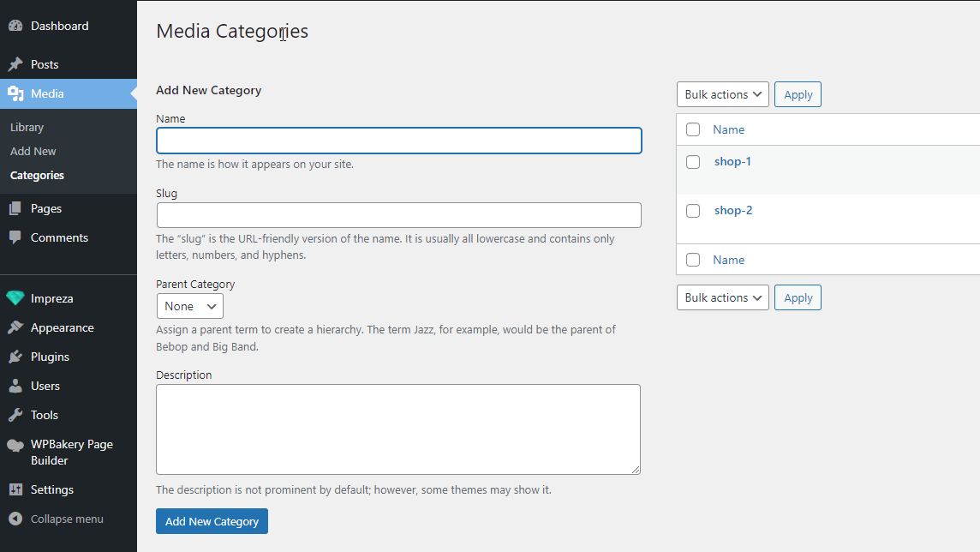This screenshot has width=980, height=552.
Task: Check the shop-2 category checkbox
Action: (x=693, y=211)
